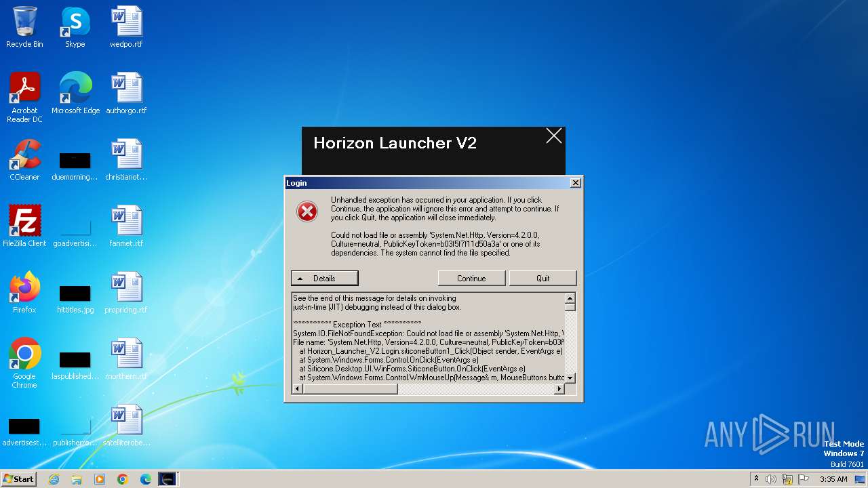Launch FileZilla Client shortcut

point(24,226)
